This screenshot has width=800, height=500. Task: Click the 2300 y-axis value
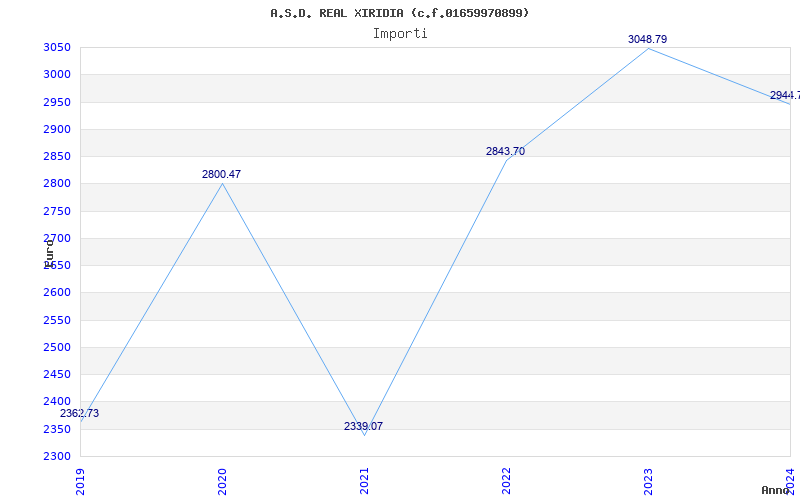point(57,456)
